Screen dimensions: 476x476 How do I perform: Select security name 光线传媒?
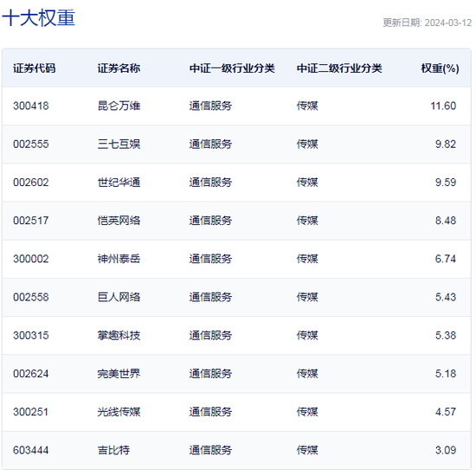pyautogui.click(x=119, y=412)
